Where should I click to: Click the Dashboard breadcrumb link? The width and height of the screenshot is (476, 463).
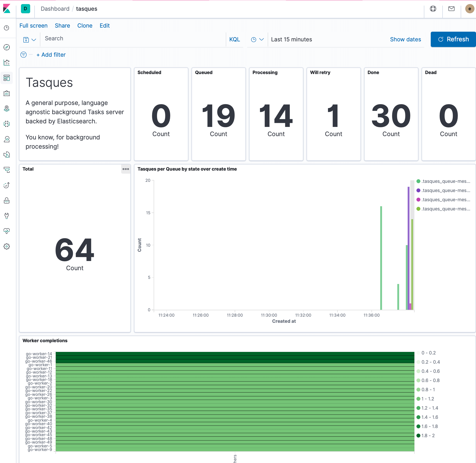point(55,9)
